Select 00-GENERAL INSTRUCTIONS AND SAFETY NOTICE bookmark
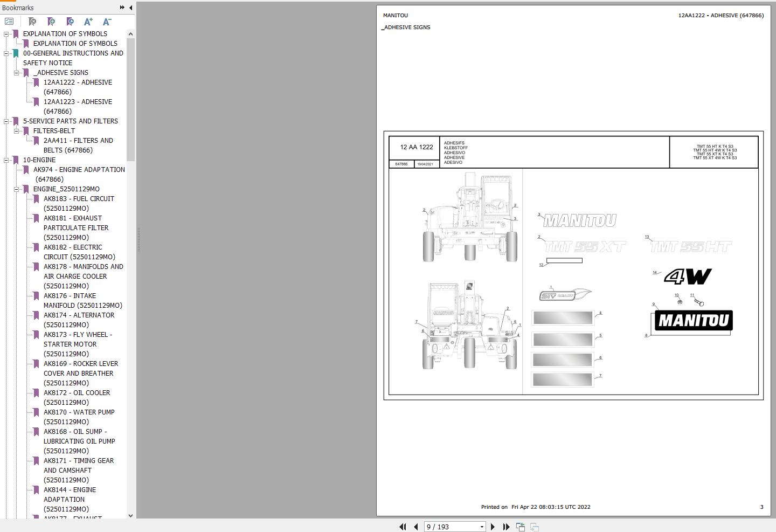The height and width of the screenshot is (532, 776). (73, 58)
